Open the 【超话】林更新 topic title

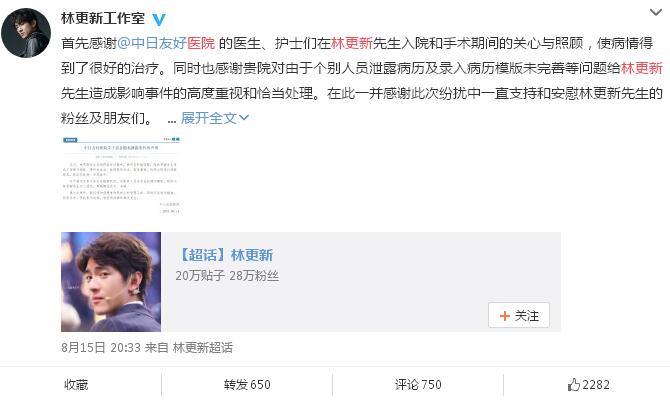tap(225, 255)
